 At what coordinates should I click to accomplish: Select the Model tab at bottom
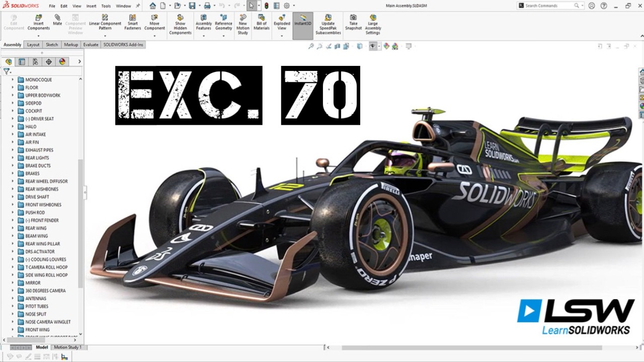click(x=42, y=347)
